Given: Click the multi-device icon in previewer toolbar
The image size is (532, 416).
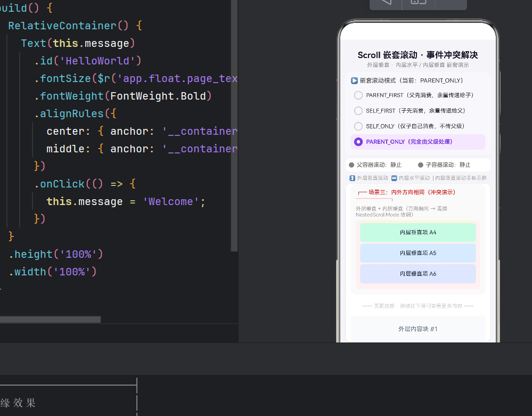Looking at the screenshot, I should 419,2.
